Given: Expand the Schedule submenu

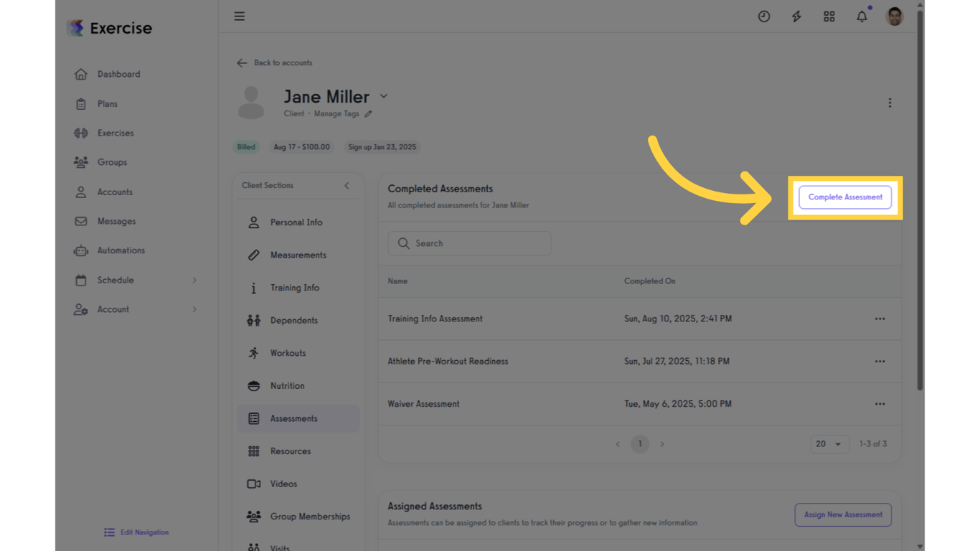Looking at the screenshot, I should click(x=194, y=281).
